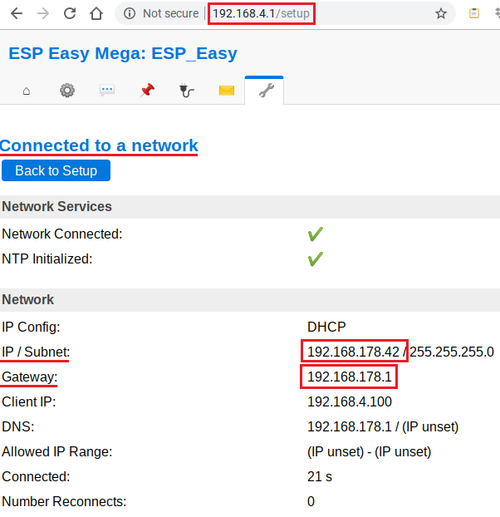The image size is (500, 517).
Task: Bookmark this page with the star icon
Action: (441, 13)
